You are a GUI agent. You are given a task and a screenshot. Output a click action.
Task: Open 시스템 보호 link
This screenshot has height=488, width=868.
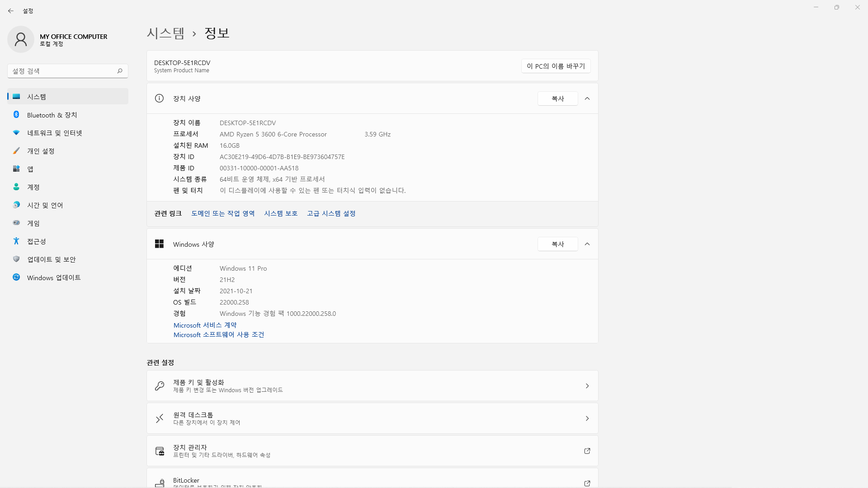[x=281, y=213]
